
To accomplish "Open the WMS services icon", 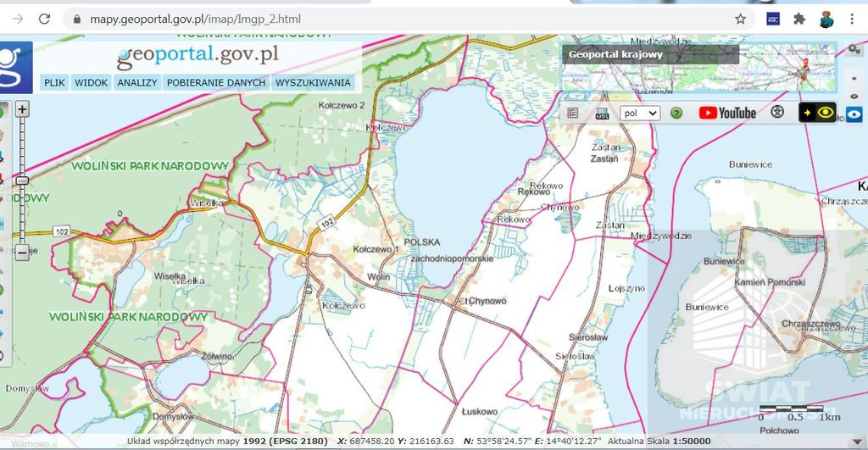I will click(602, 114).
